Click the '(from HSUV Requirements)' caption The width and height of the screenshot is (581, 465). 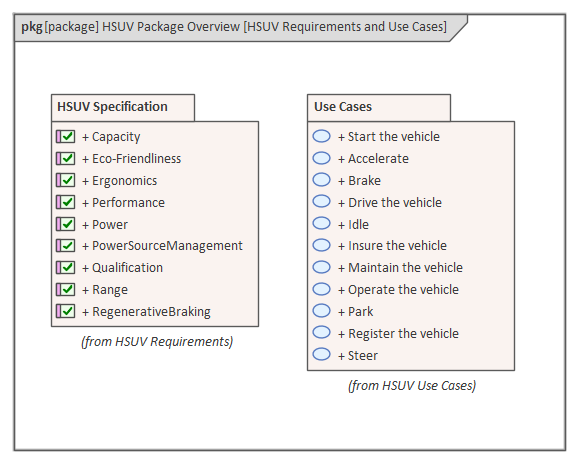coord(157,342)
